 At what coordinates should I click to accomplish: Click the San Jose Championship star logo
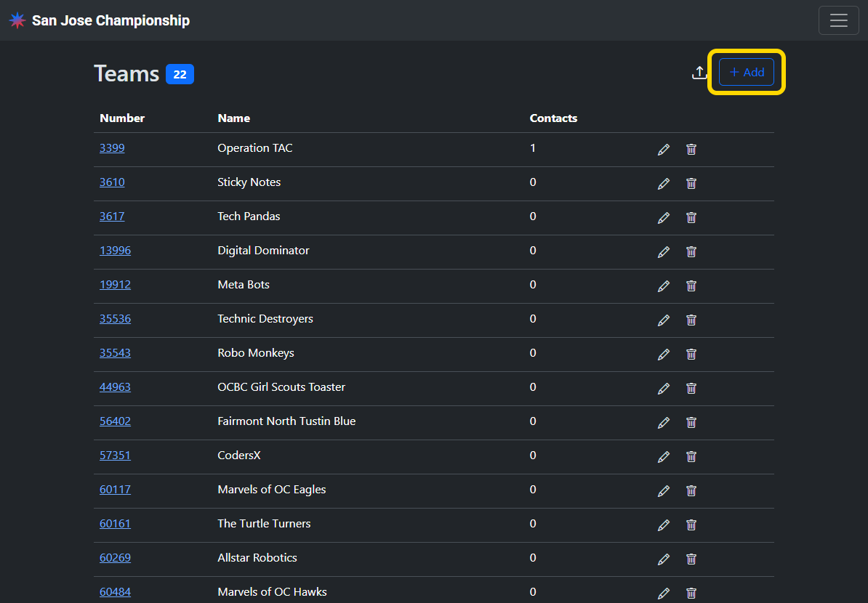click(x=17, y=20)
